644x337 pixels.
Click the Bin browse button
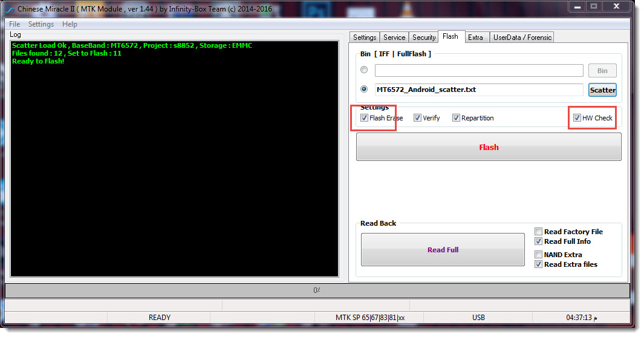(602, 71)
